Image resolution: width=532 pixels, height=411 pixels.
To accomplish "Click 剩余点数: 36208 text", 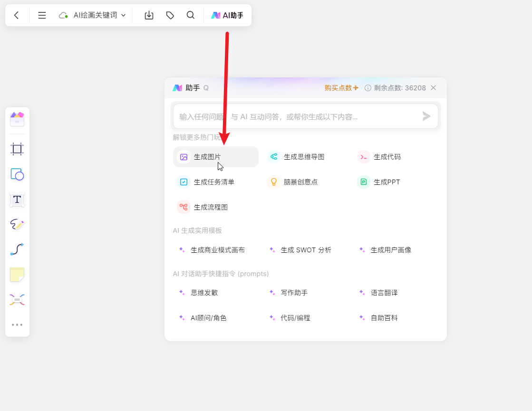I will tap(400, 88).
